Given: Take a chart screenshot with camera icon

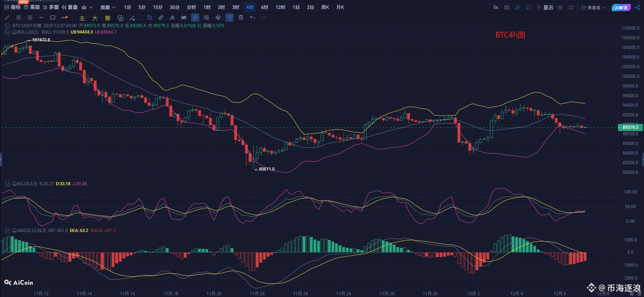Looking at the screenshot, I should click(507, 7).
